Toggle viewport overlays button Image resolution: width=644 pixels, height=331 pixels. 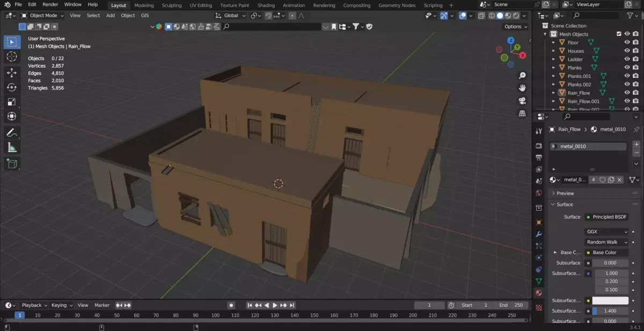click(463, 16)
